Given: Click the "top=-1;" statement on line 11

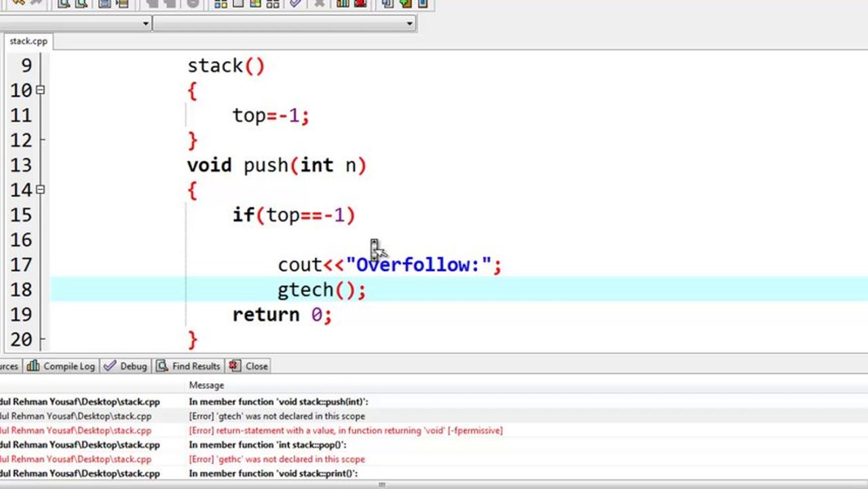Looking at the screenshot, I should (x=271, y=115).
